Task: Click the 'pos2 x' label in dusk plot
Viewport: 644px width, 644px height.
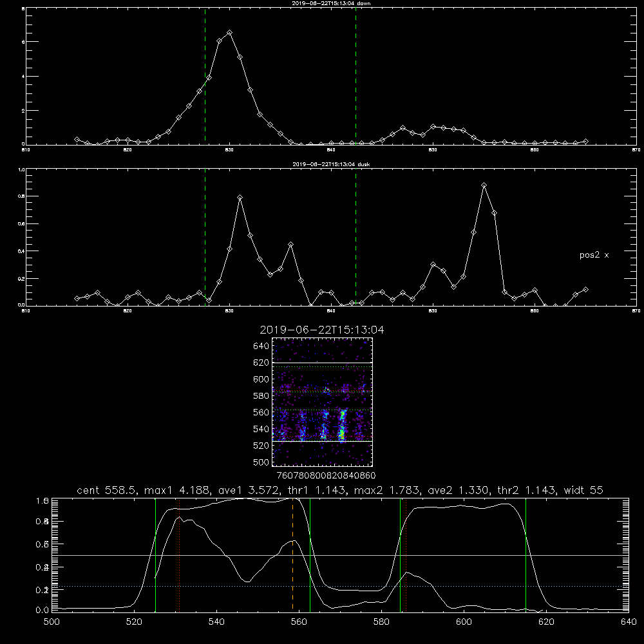Action: click(594, 255)
